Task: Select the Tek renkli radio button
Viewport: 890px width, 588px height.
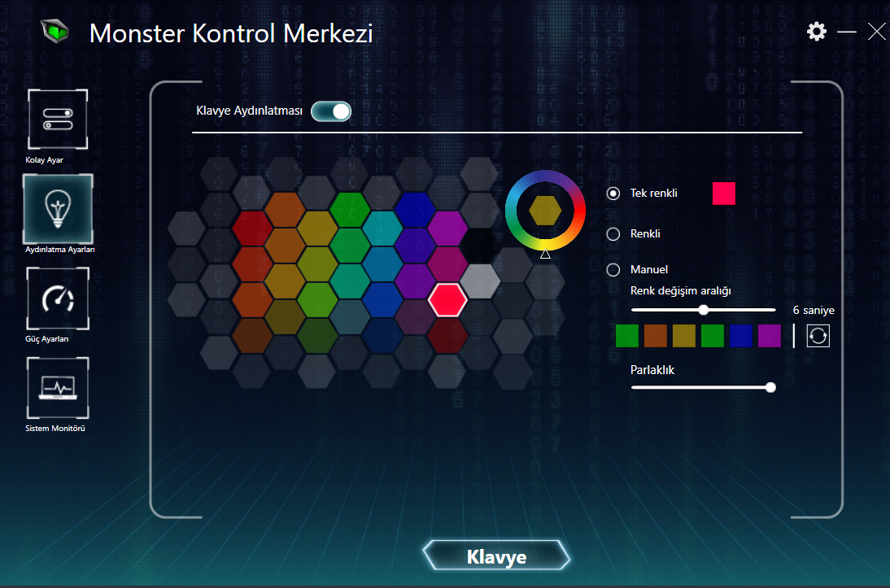Action: point(613,194)
